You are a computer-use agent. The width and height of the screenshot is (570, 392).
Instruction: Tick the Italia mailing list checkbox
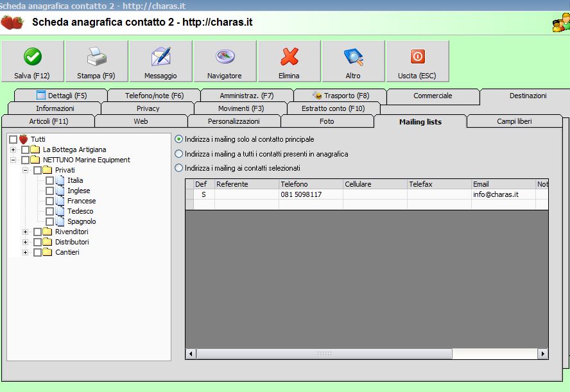50,180
